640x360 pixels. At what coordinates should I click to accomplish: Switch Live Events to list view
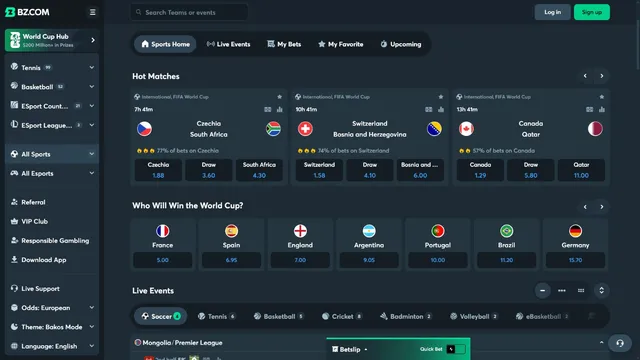pos(562,291)
